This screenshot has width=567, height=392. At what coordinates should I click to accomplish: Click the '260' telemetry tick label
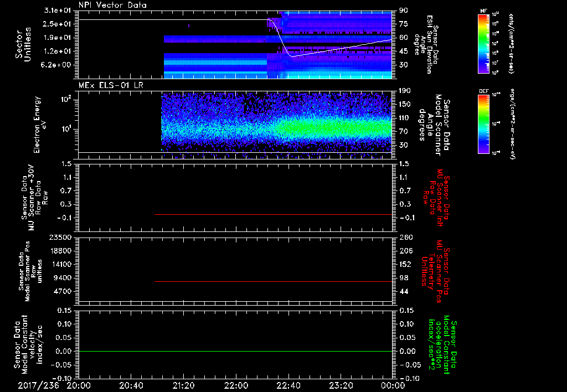tap(405, 237)
